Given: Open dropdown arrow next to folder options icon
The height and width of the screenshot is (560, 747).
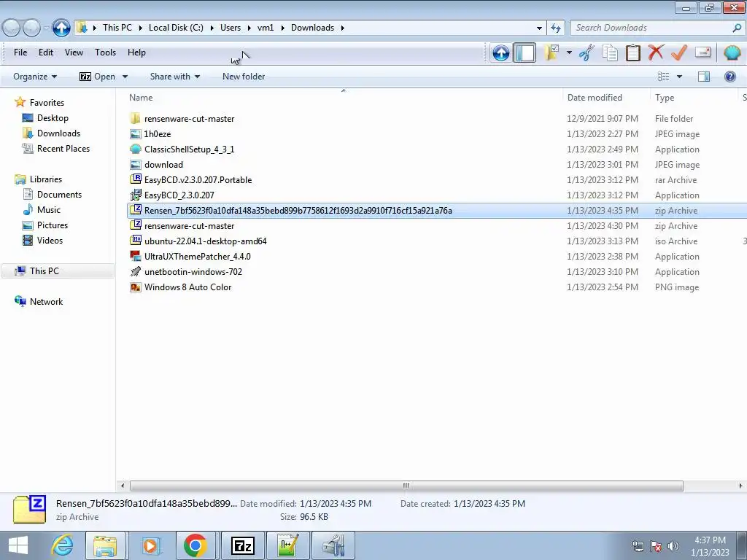Looking at the screenshot, I should 569,52.
